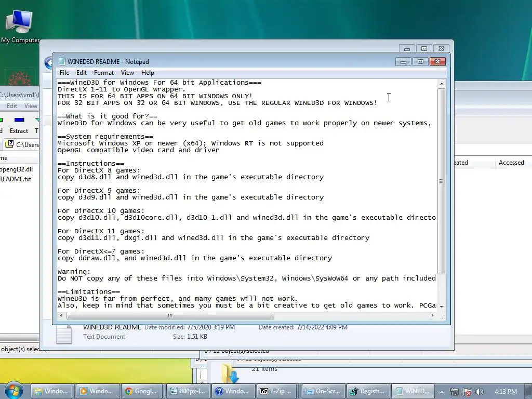Click the Accessed column header
This screenshot has height=399, width=532.
pyautogui.click(x=511, y=163)
